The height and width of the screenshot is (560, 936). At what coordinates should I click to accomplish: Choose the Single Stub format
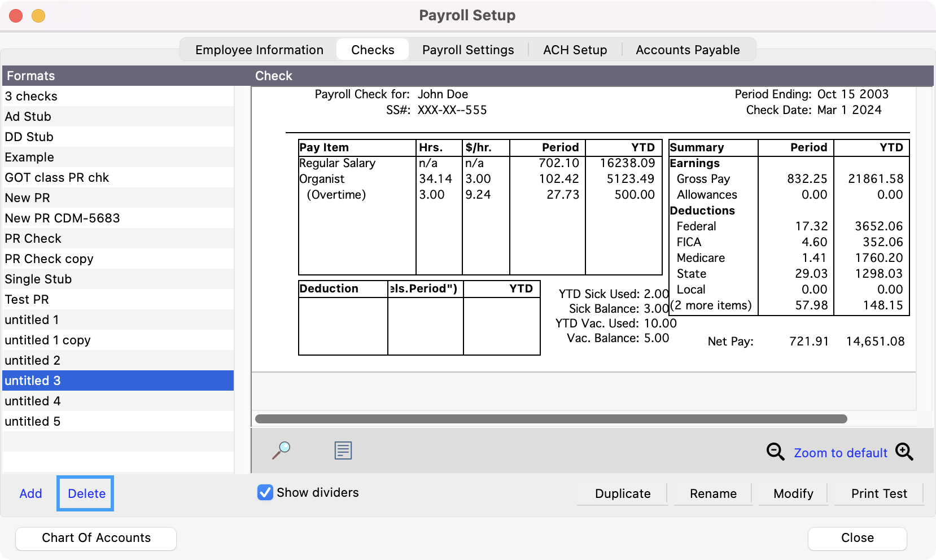[x=38, y=279]
